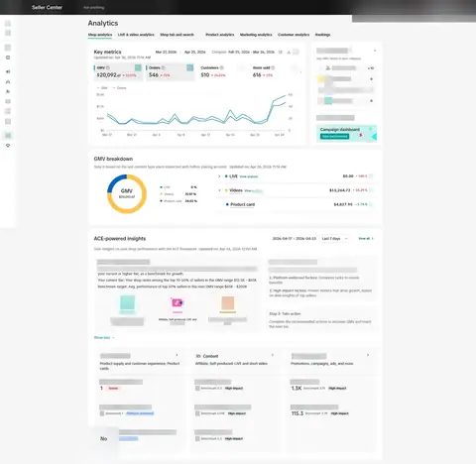Image resolution: width=476 pixels, height=464 pixels.
Task: Focus the Ask anything search field
Action: (x=94, y=7)
